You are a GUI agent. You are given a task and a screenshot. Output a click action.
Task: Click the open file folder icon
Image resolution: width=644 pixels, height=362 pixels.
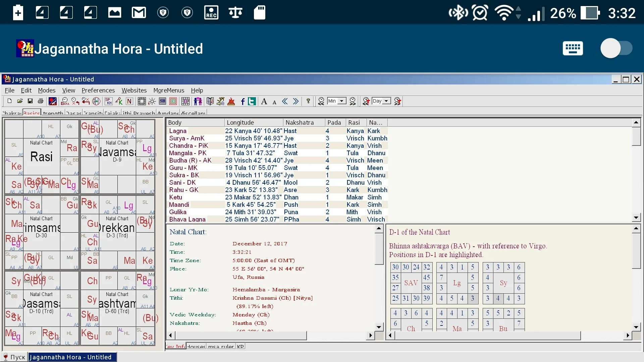pyautogui.click(x=20, y=101)
